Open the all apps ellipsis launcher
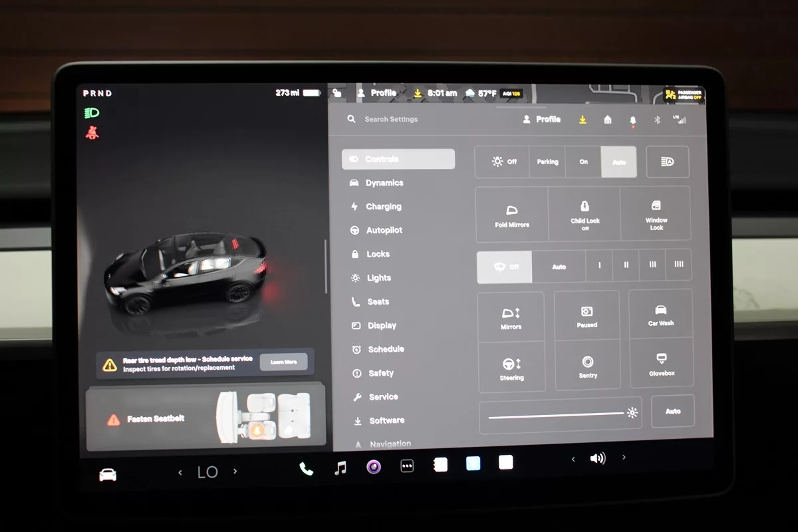Screen dimensions: 798x532 point(407,466)
